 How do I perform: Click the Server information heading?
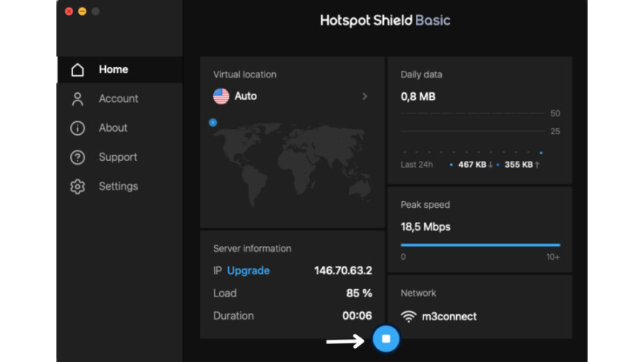tap(252, 248)
